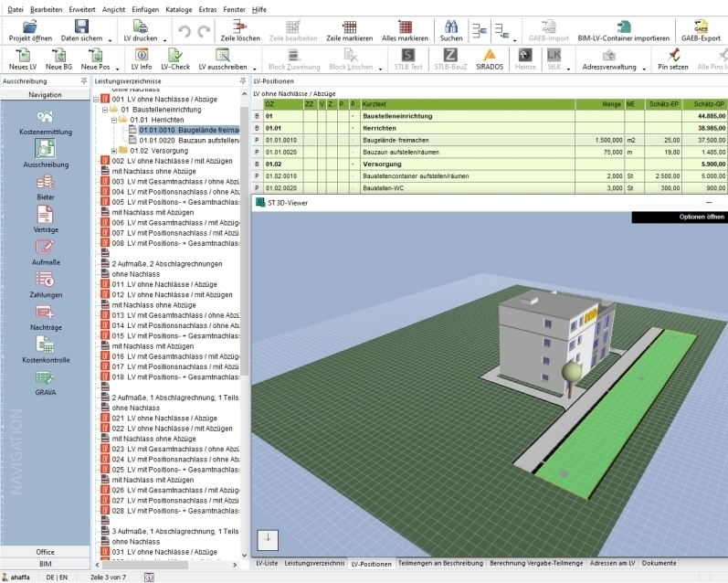This screenshot has width=728, height=583.
Task: Select the Bieter navigation icon
Action: click(45, 183)
